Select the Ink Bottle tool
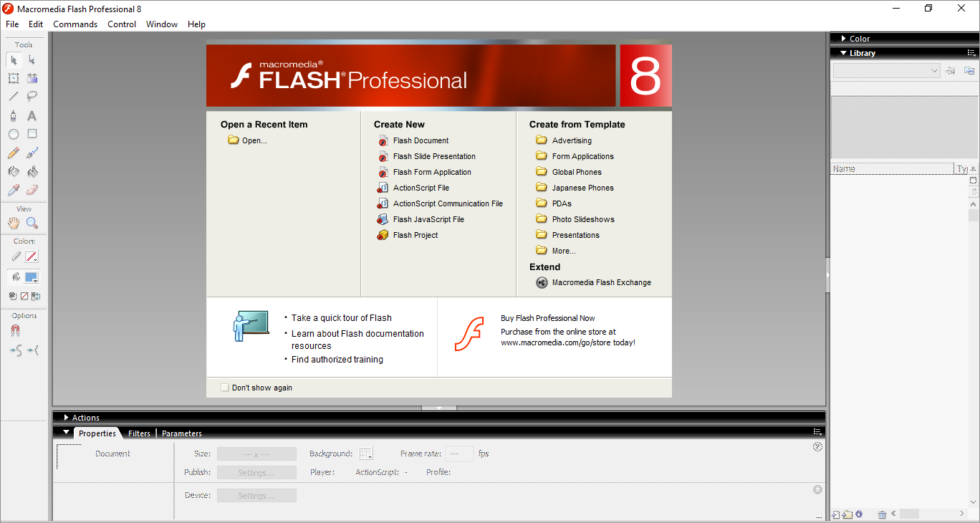The image size is (980, 523). click(14, 171)
